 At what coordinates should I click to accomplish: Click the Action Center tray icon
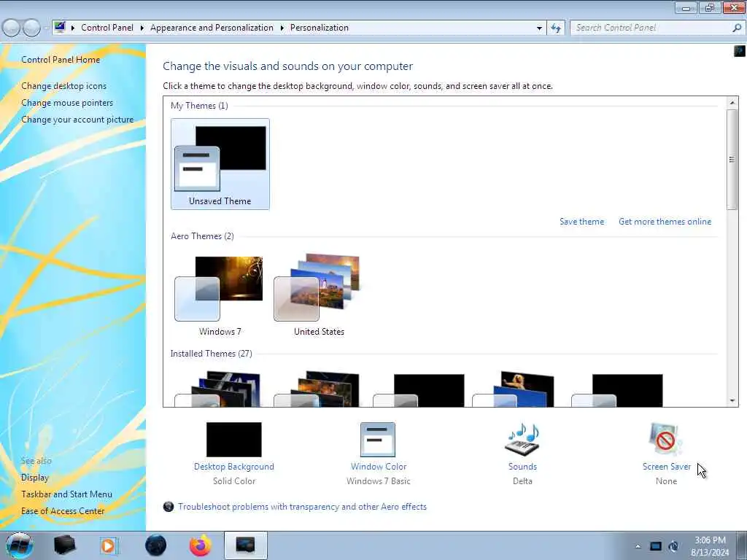tap(656, 546)
